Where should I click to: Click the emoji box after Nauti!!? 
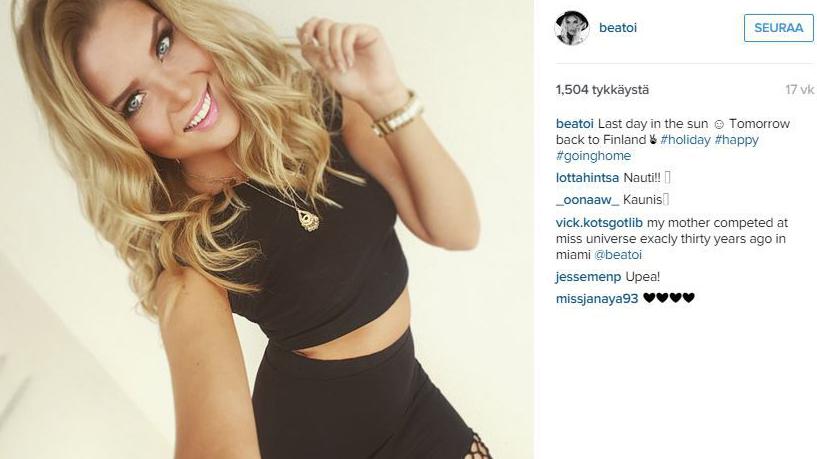coord(668,178)
